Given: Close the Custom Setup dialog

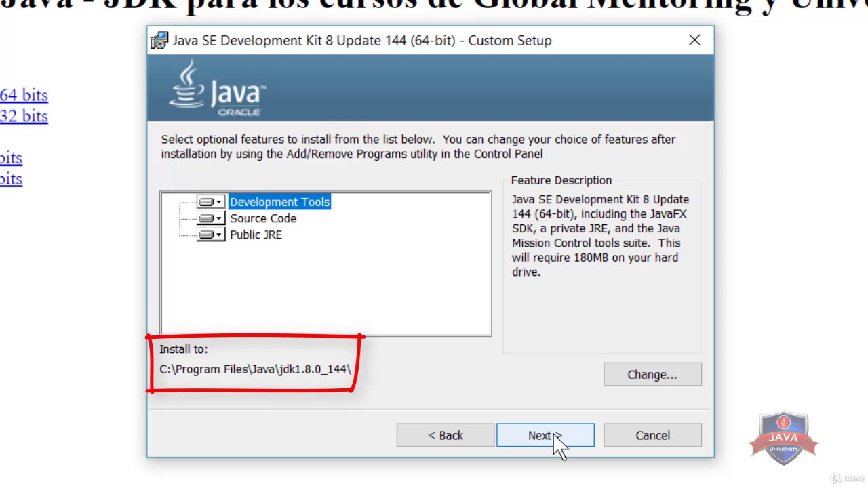Looking at the screenshot, I should (694, 41).
